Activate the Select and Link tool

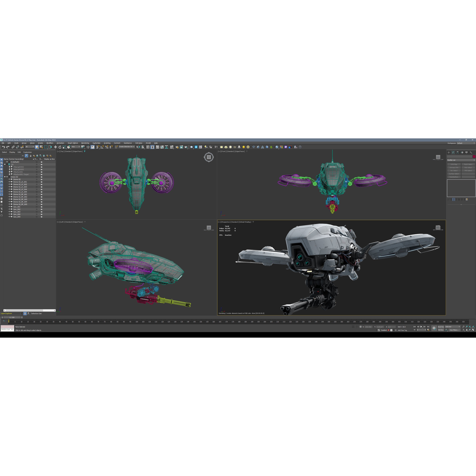(13, 147)
